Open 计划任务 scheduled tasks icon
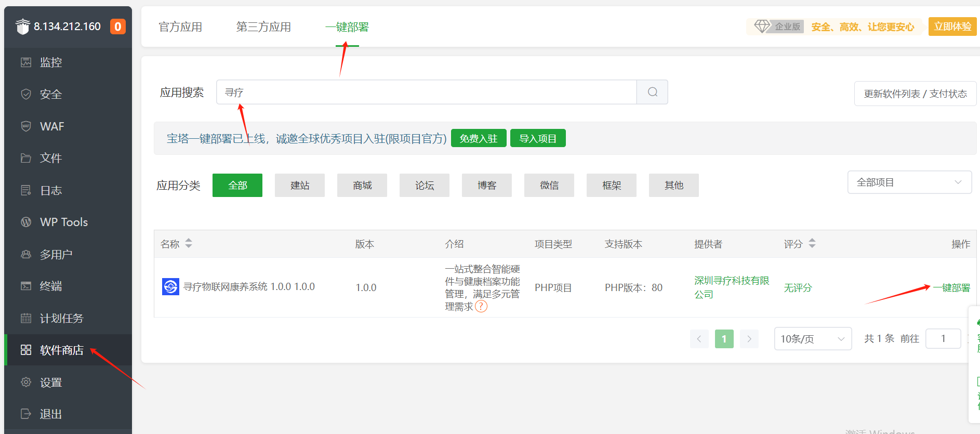The image size is (980, 434). [x=26, y=318]
